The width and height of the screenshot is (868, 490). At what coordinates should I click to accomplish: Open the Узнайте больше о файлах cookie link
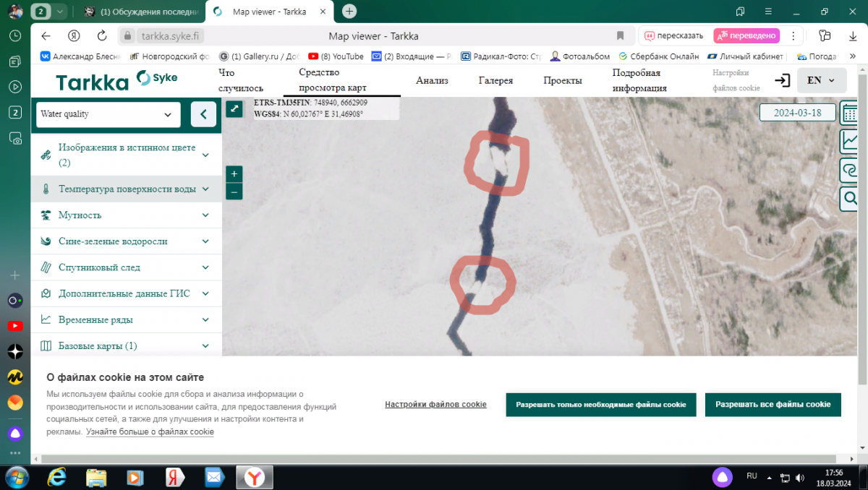pyautogui.click(x=150, y=431)
